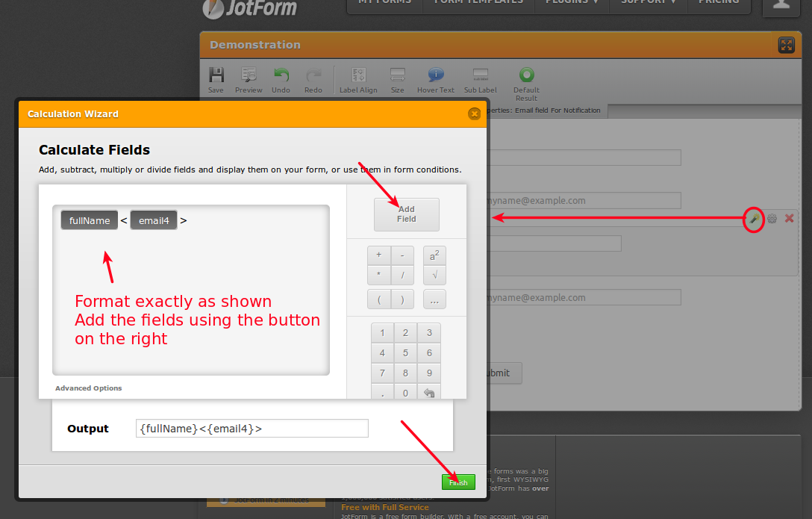Open the Support dropdown menu
This screenshot has width=812, height=519.
[x=647, y=2]
